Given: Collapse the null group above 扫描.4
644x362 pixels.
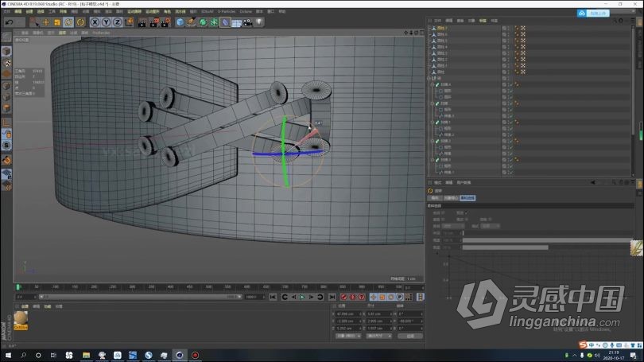Looking at the screenshot, I should coord(429,78).
